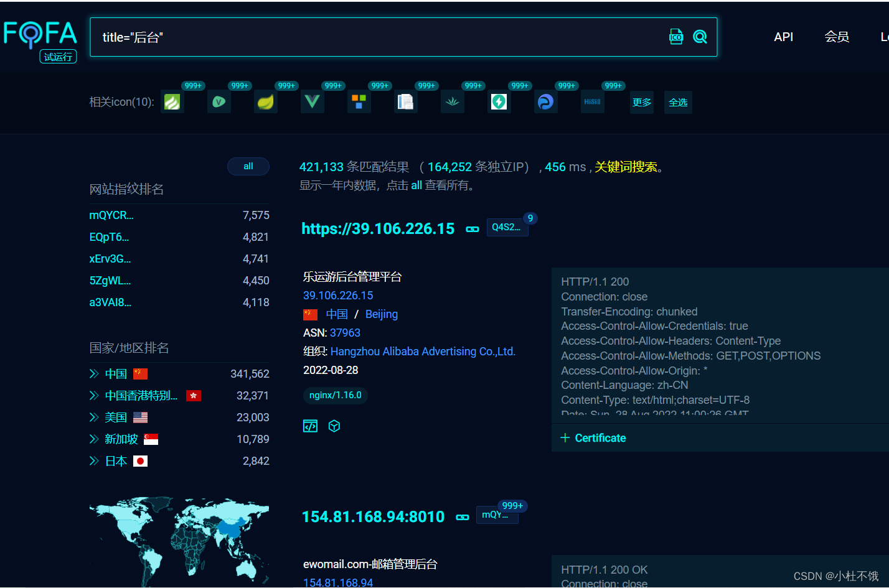Image resolution: width=889 pixels, height=588 pixels.
Task: Select the Vue V-shaped related icon
Action: [313, 101]
